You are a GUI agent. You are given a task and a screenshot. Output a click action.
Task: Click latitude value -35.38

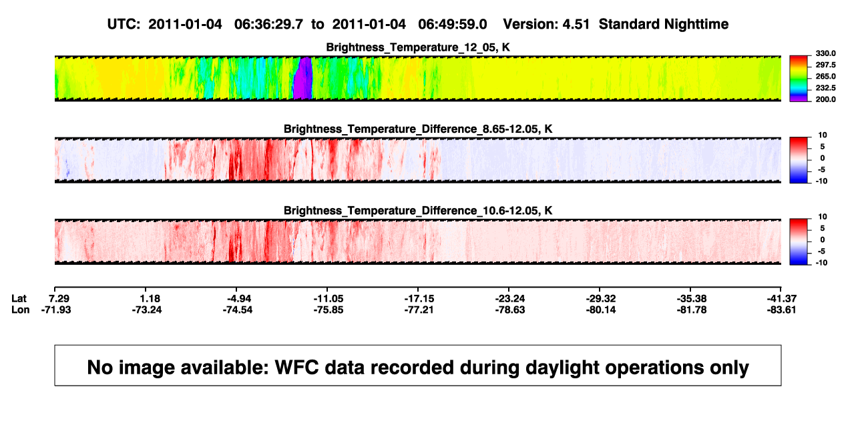[x=692, y=298]
